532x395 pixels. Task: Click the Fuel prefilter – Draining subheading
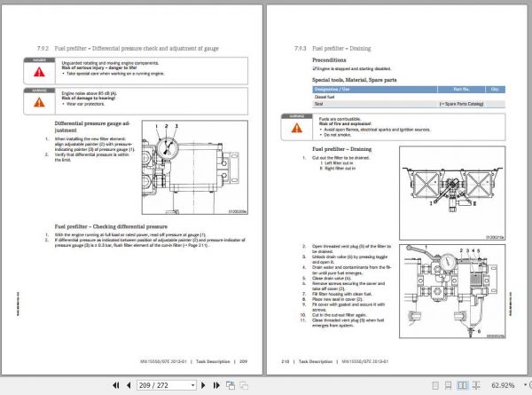tap(341, 149)
